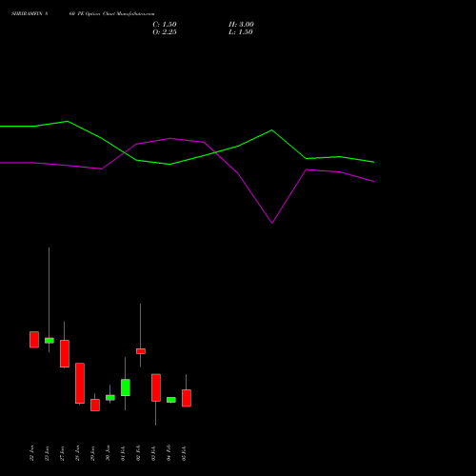Click the 28 Jan date label

[77, 453]
